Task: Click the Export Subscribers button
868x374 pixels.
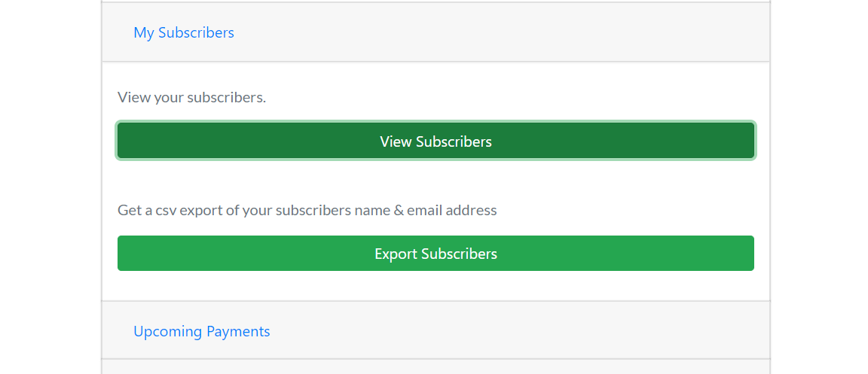Action: (x=436, y=254)
